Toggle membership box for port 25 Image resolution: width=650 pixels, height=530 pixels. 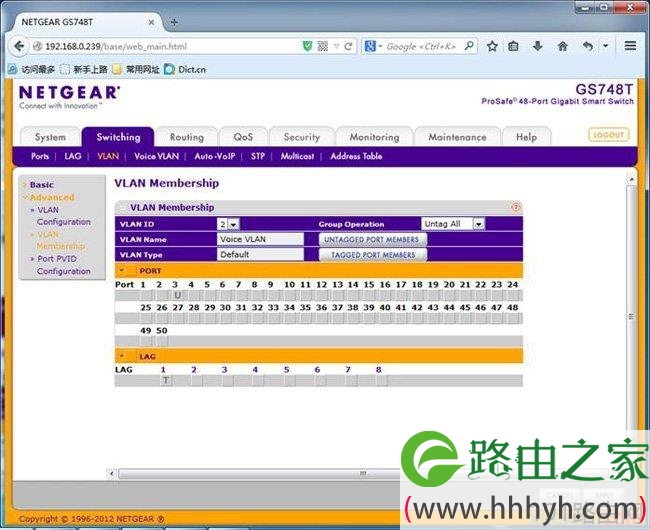(x=146, y=319)
